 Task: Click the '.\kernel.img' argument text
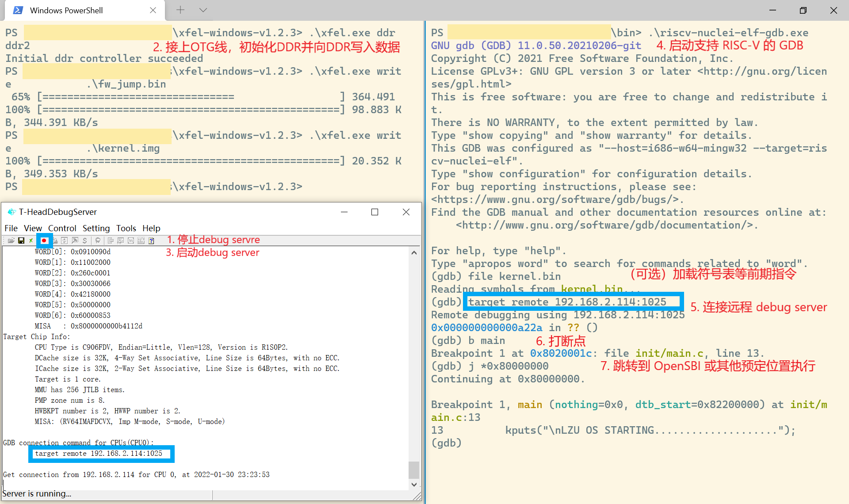[123, 148]
